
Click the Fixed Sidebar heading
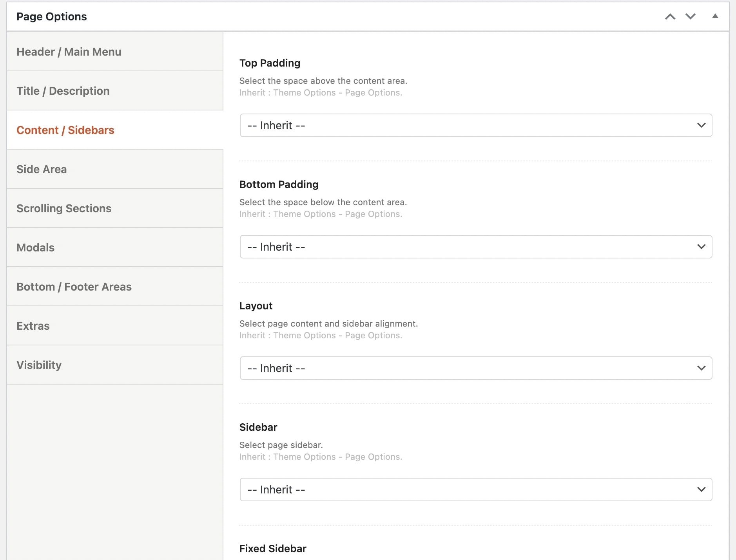click(x=273, y=548)
